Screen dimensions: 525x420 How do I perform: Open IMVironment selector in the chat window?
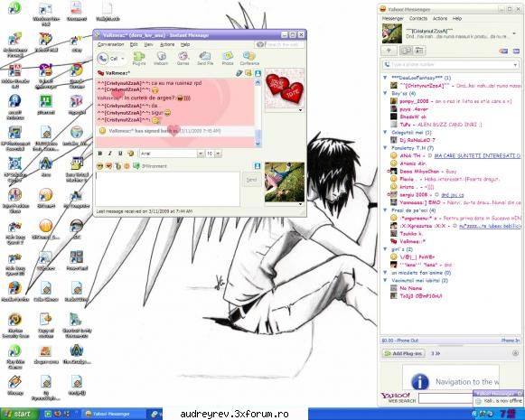(x=150, y=166)
